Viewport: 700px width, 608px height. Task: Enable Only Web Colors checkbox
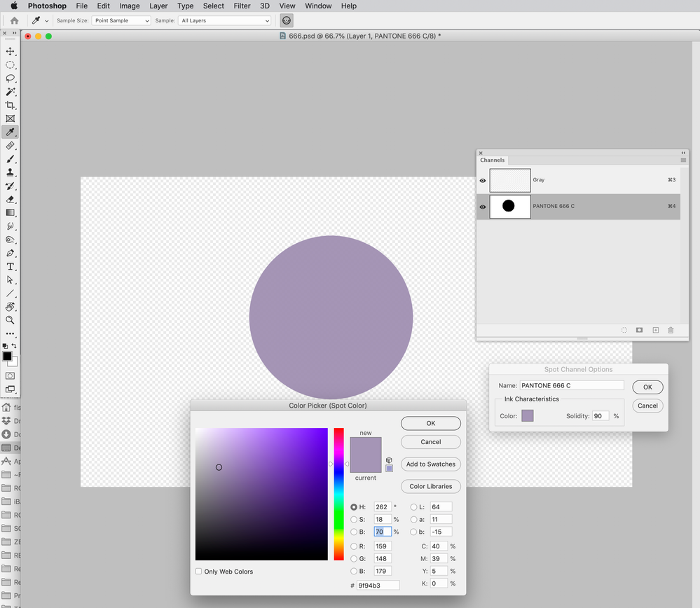coord(199,572)
